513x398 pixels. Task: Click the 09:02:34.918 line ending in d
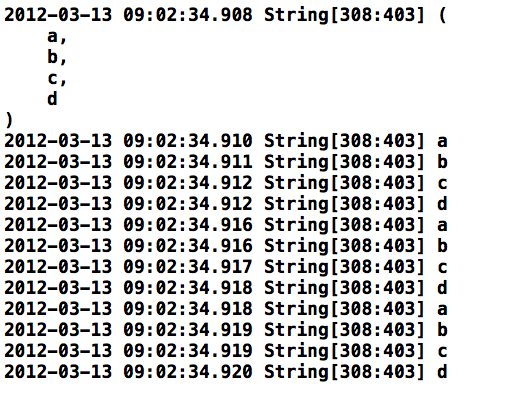coord(225,288)
